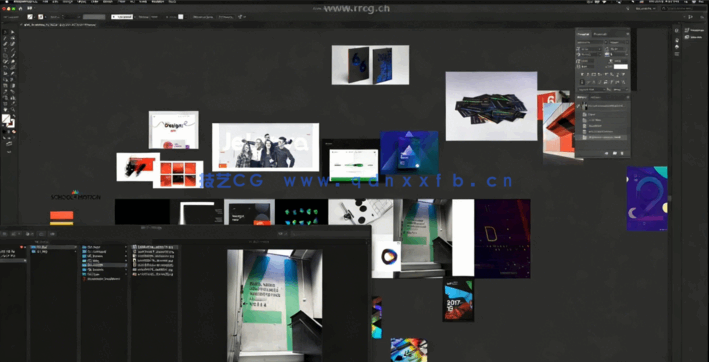The height and width of the screenshot is (362, 709).
Task: Select the Hand tool
Action: click(5, 109)
